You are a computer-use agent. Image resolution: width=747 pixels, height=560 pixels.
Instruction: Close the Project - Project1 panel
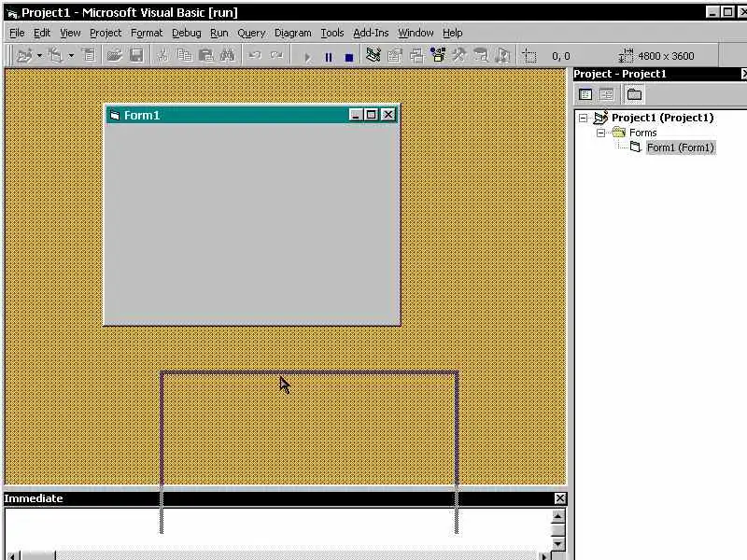[743, 74]
